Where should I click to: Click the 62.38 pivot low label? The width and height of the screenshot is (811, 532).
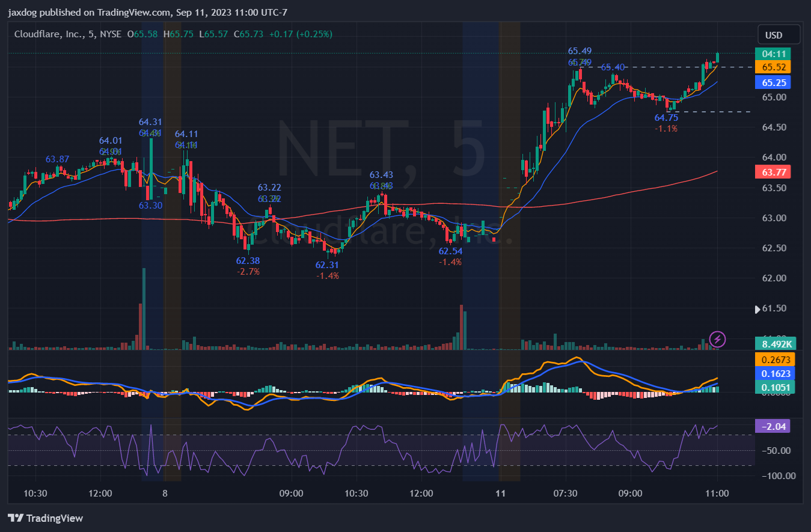click(248, 261)
